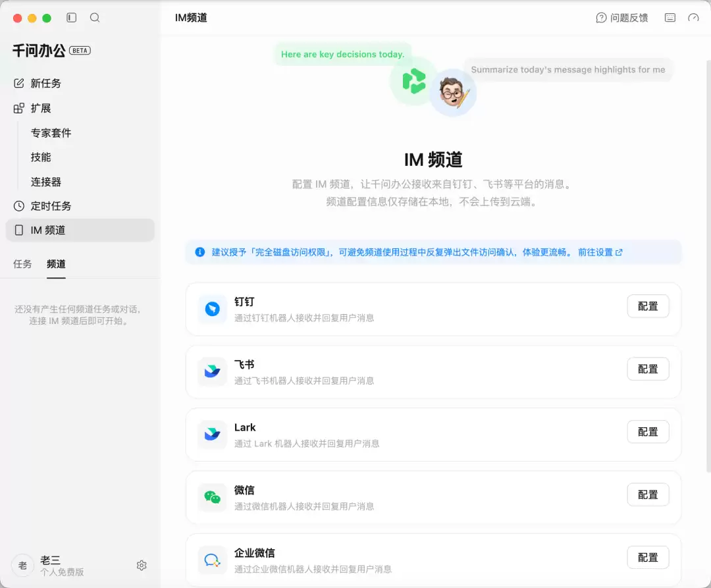Toggle the sidebar panel icon
Viewport: 711px width, 588px height.
pos(71,18)
